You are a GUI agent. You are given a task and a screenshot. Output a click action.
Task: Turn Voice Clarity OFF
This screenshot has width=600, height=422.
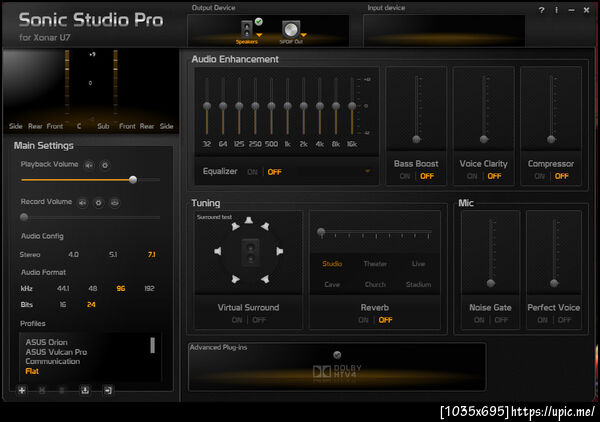(494, 176)
